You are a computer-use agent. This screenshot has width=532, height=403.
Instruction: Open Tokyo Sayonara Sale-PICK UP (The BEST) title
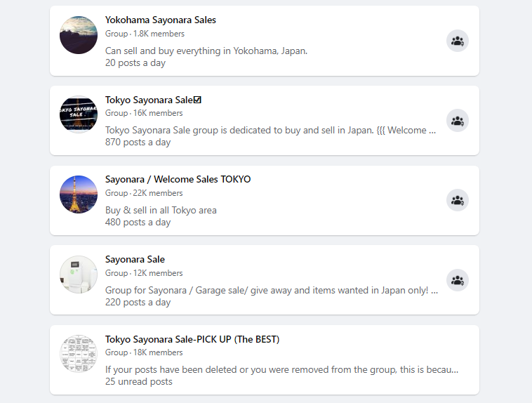coord(192,339)
